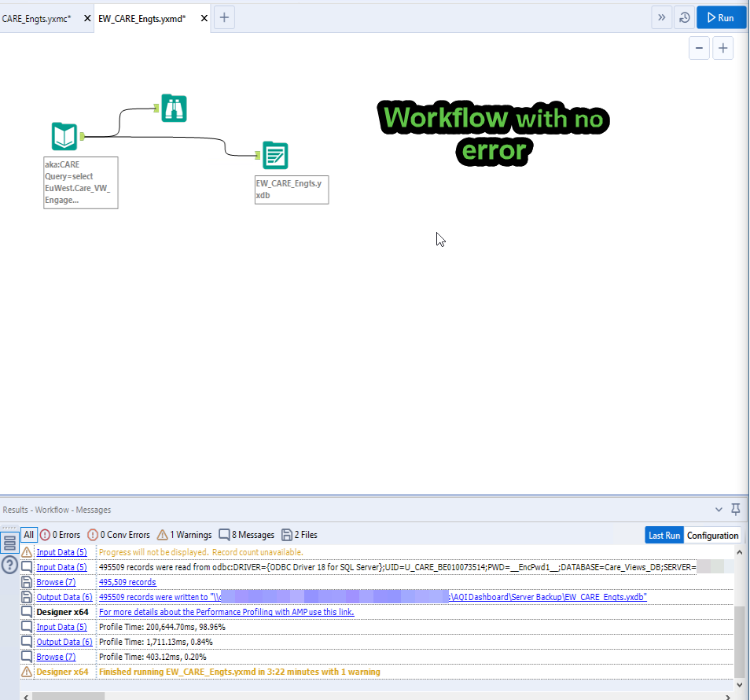Screen dimensions: 750x700
Task: Toggle the 1 Warnings message filter
Action: [x=184, y=534]
